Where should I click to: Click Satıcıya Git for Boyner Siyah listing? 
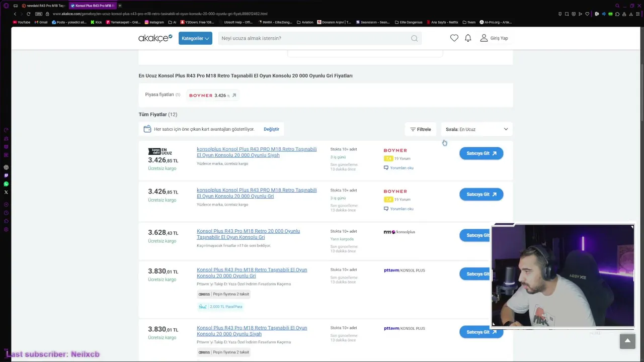[x=481, y=153]
